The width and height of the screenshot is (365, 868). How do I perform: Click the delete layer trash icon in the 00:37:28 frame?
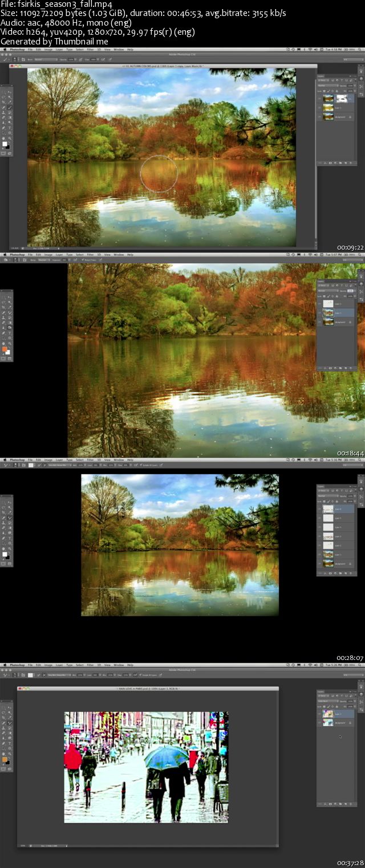point(351,804)
